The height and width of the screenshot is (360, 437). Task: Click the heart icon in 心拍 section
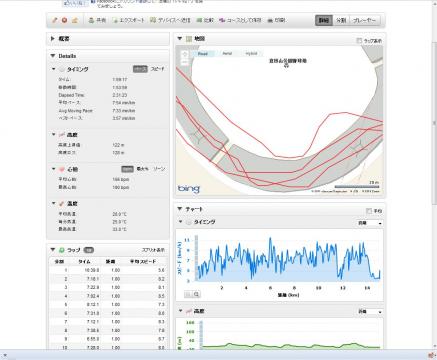62,169
